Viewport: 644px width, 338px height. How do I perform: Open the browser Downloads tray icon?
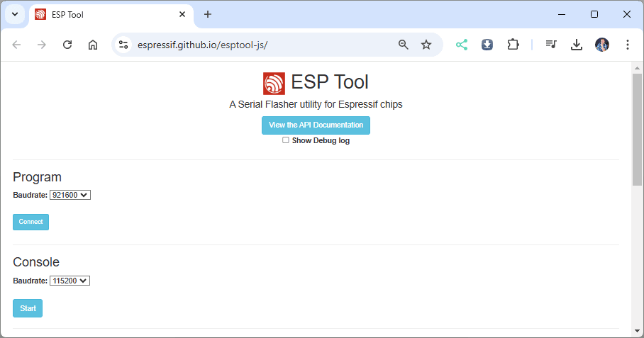click(x=577, y=45)
